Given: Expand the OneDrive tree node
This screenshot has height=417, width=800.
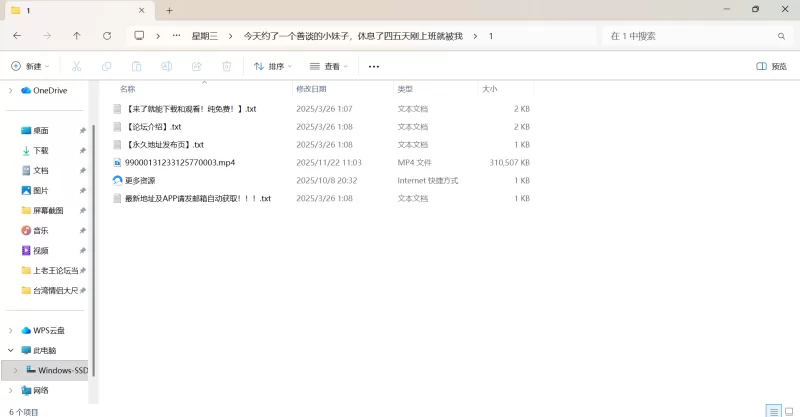Looking at the screenshot, I should (x=10, y=90).
